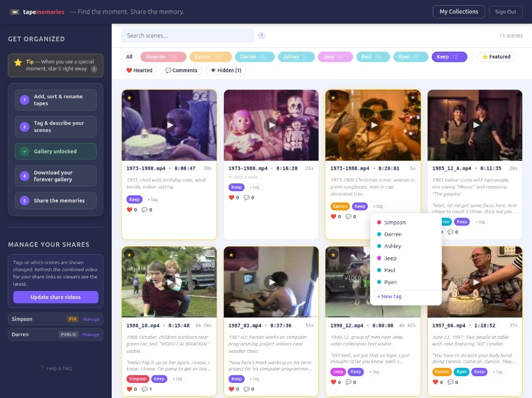Click '+ New tag' in the open tag menu
The height and width of the screenshot is (398, 532).
389,296
